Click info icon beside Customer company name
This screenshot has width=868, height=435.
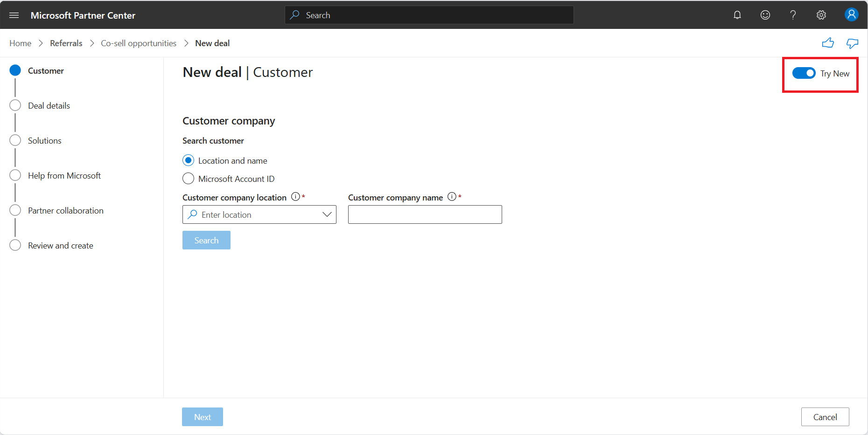[452, 196]
